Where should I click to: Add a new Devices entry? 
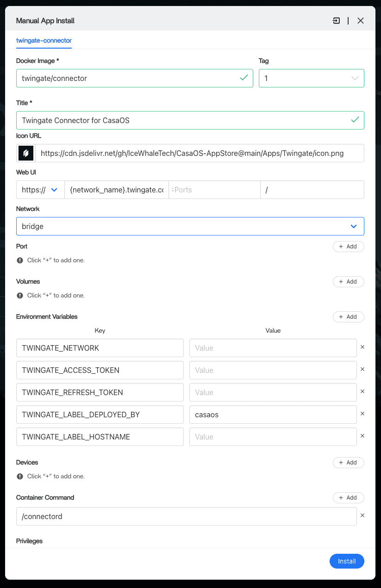click(349, 463)
